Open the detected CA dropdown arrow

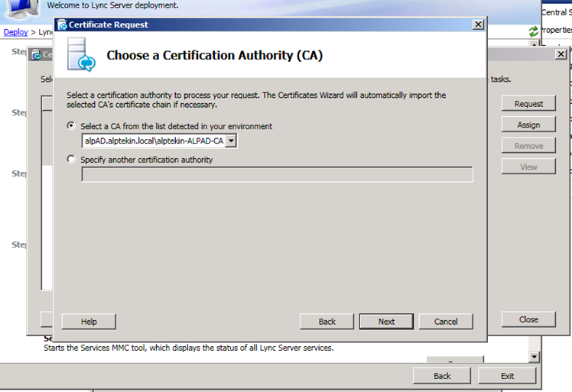[231, 141]
